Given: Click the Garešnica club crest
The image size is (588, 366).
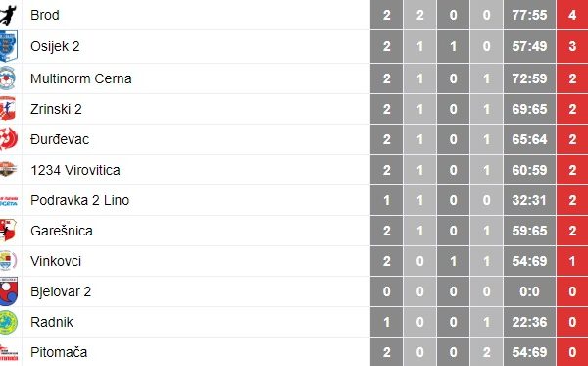Looking at the screenshot, I should pos(8,231).
